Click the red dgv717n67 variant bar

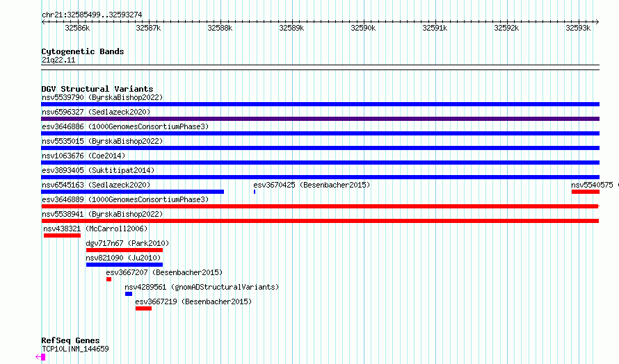tap(124, 250)
